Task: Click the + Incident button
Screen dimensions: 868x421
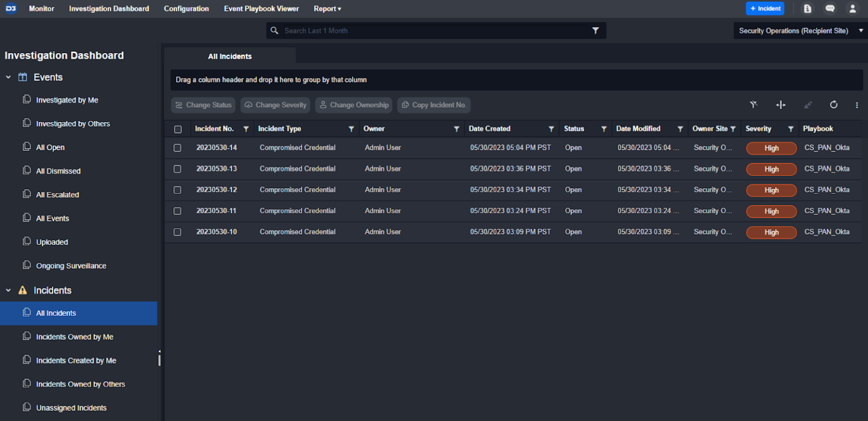Action: pyautogui.click(x=765, y=8)
